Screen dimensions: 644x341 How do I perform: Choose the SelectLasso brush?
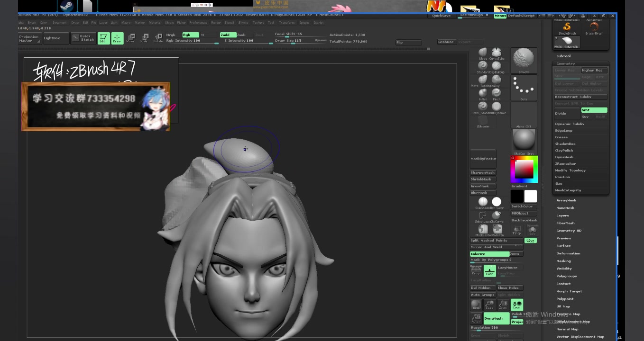(x=483, y=215)
